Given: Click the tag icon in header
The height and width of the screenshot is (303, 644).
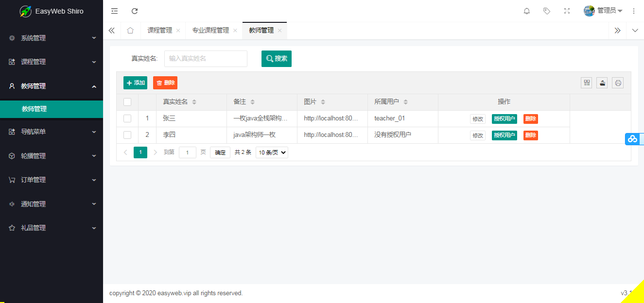Looking at the screenshot, I should [547, 11].
